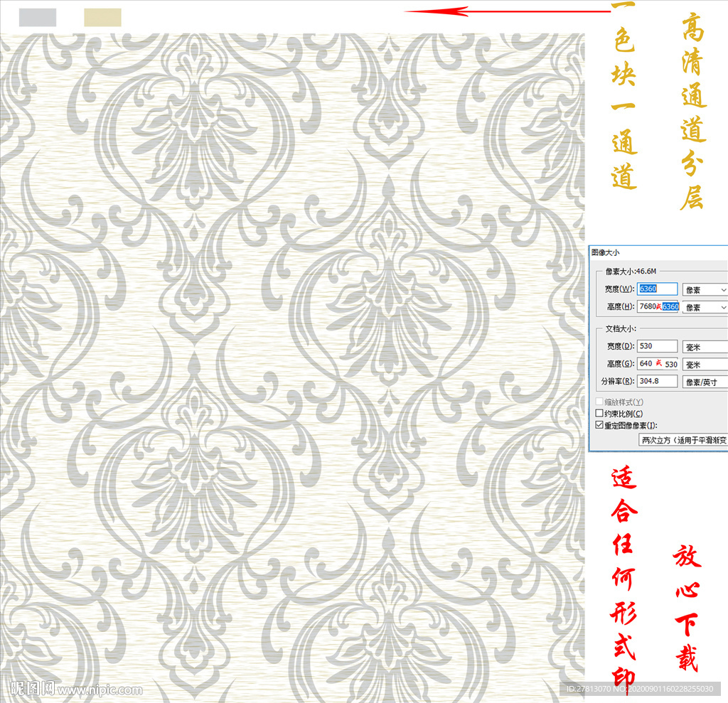Click the 像素大小:46.6M label
The image size is (728, 703).
click(x=631, y=271)
